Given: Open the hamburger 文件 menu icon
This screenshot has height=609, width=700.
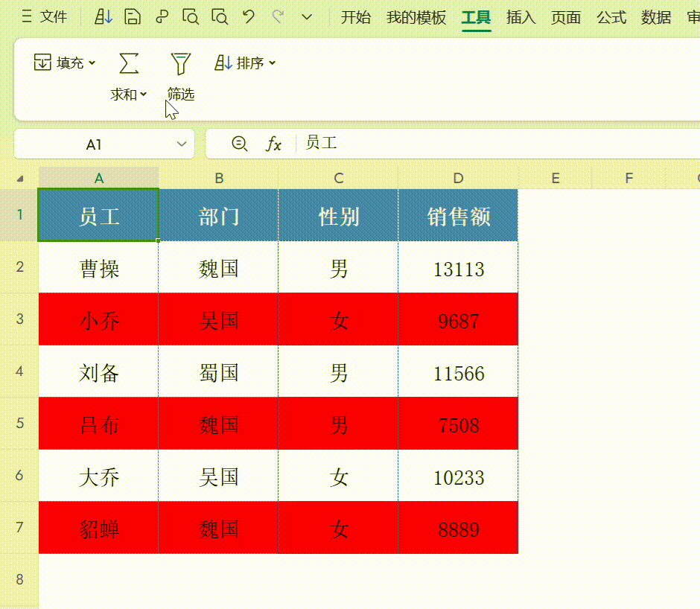Looking at the screenshot, I should point(27,17).
